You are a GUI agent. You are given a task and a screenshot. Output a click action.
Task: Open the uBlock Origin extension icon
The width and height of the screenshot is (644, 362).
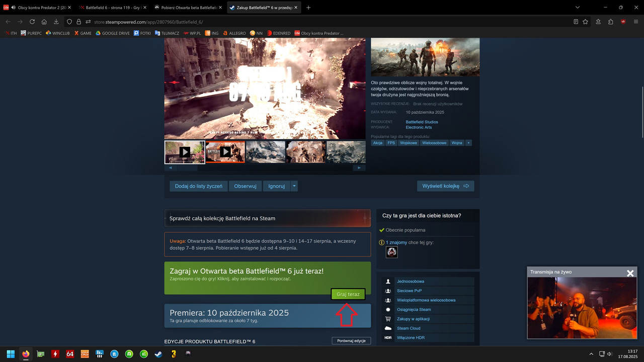pos(623,22)
